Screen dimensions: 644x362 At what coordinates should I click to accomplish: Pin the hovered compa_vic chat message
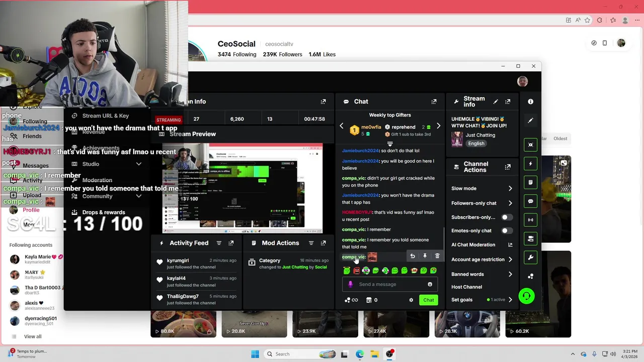(x=425, y=256)
